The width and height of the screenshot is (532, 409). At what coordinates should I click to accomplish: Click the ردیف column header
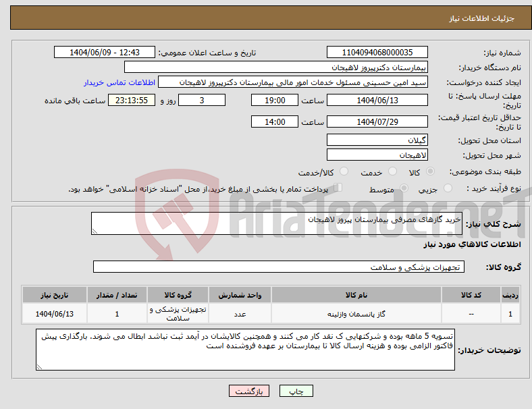click(x=510, y=295)
